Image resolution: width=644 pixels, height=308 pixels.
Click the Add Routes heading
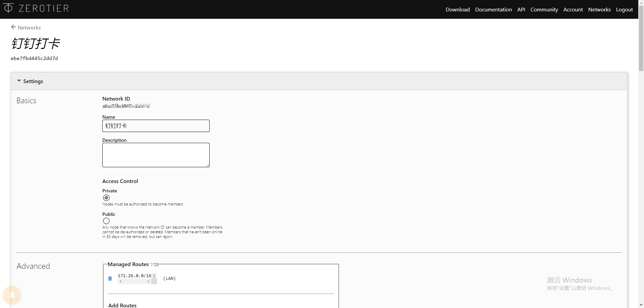point(122,305)
